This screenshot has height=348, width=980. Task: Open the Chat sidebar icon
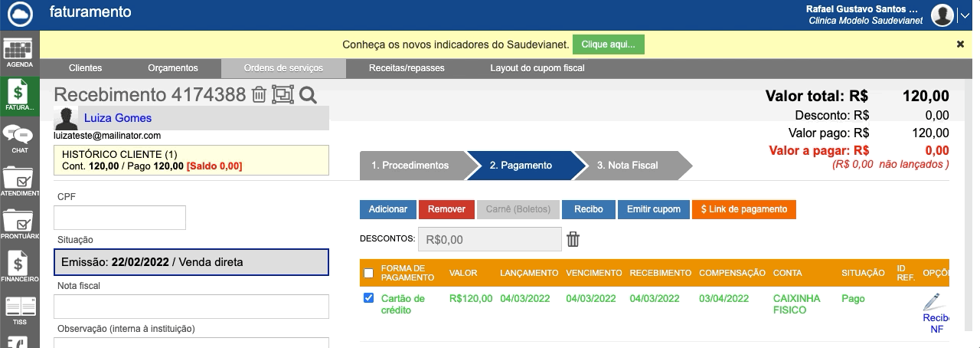[18, 140]
